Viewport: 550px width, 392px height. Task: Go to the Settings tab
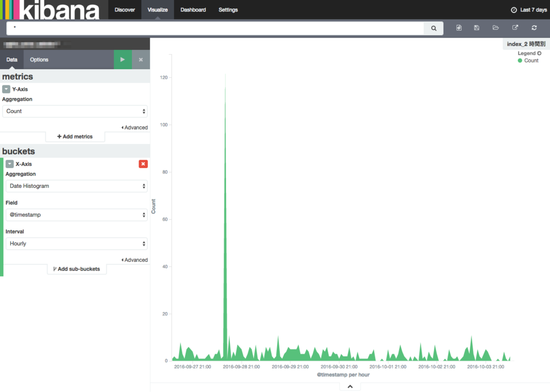tap(228, 10)
